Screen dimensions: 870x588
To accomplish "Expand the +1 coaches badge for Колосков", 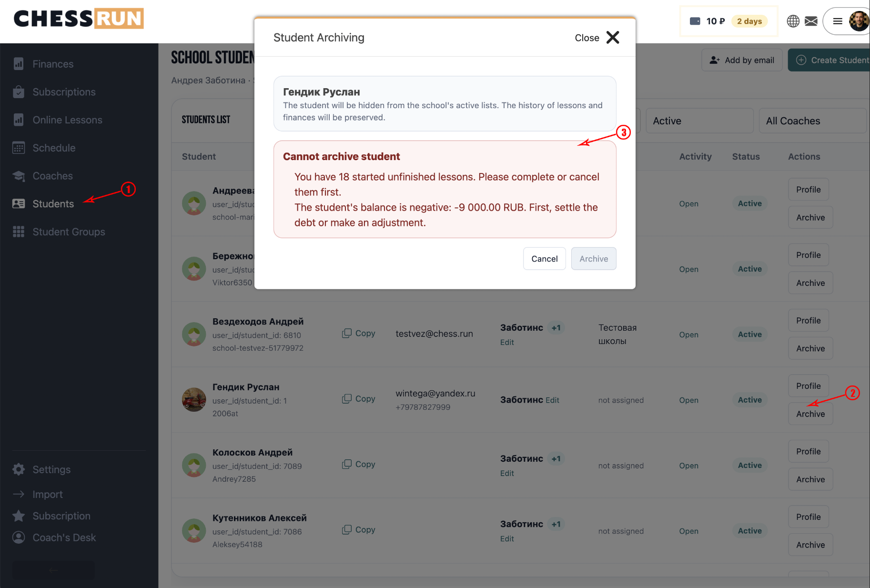I will (556, 459).
